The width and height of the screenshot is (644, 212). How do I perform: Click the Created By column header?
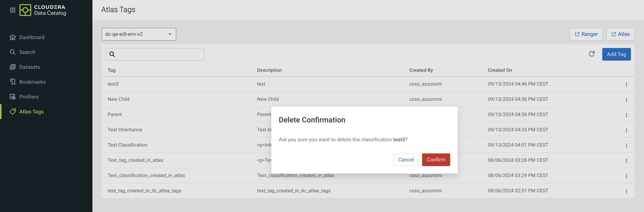coord(421,70)
